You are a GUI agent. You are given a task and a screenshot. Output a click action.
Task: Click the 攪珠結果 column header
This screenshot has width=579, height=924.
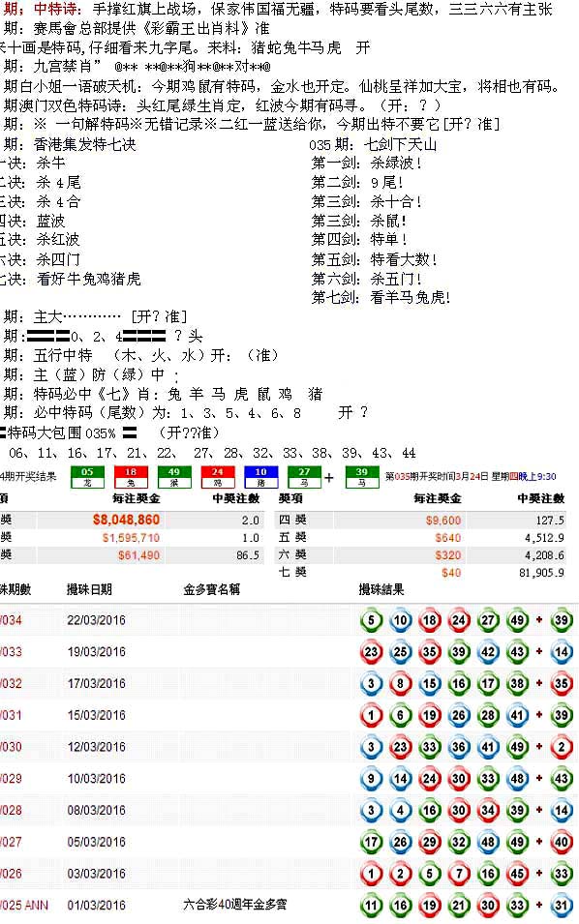pyautogui.click(x=381, y=589)
